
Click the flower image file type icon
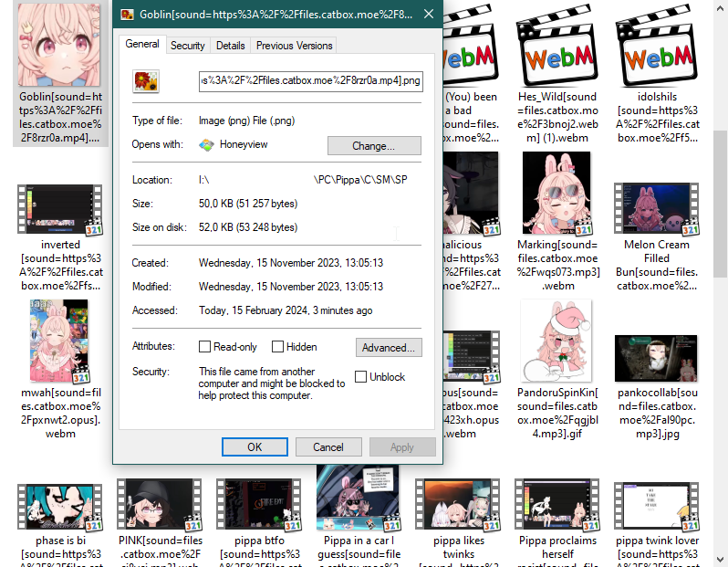[x=146, y=81]
